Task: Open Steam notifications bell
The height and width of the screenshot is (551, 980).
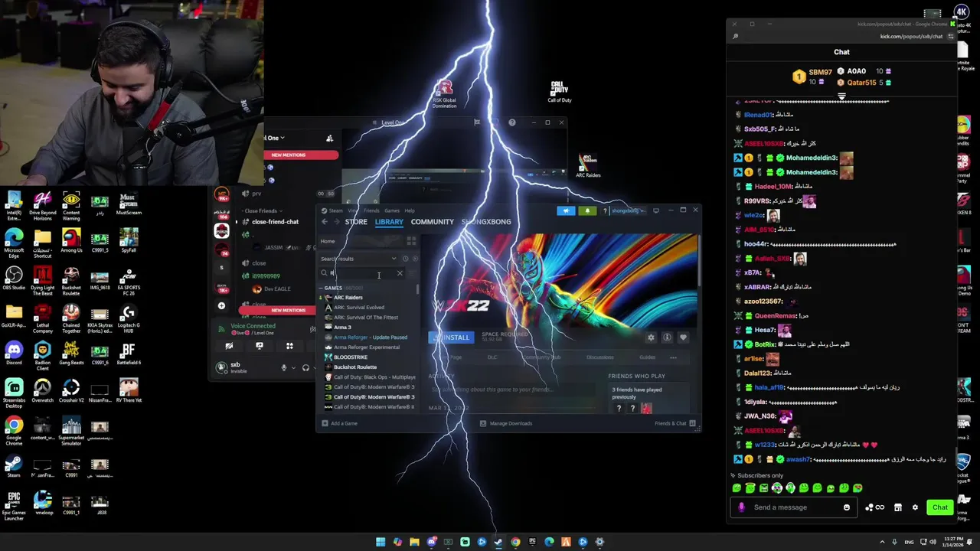Action: point(587,210)
